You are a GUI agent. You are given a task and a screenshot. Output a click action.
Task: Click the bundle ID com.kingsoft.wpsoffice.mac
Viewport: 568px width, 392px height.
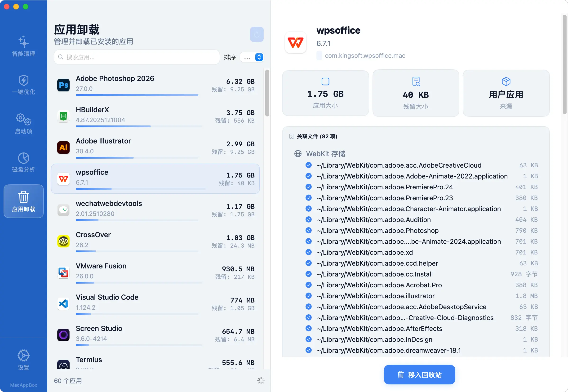(x=365, y=55)
